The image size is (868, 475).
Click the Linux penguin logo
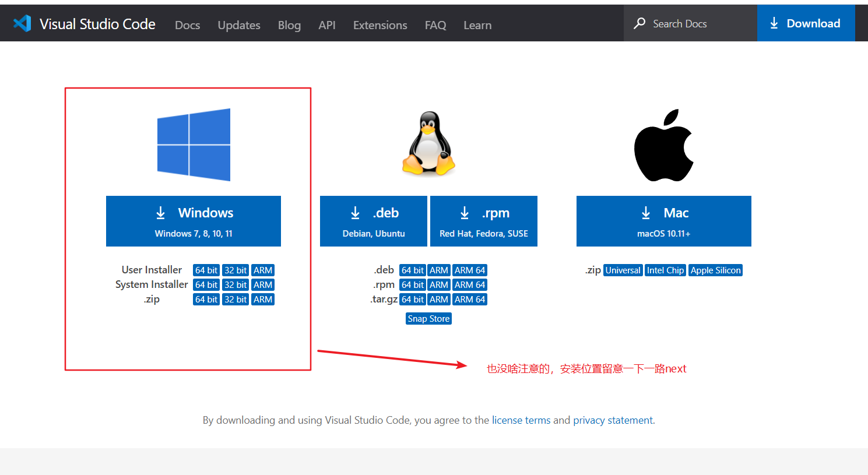[428, 143]
